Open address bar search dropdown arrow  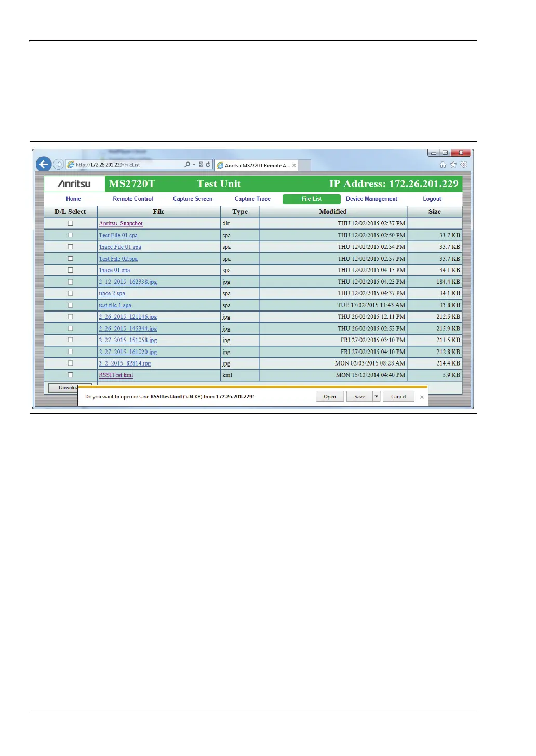[194, 165]
